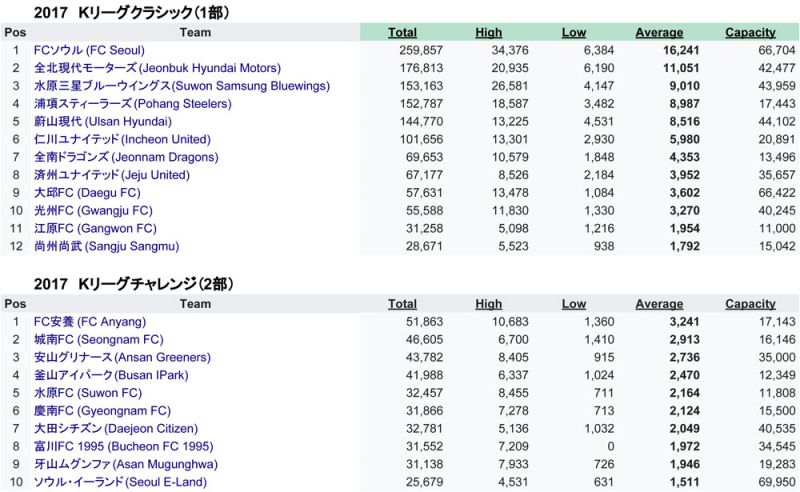
Task: Select FC Anyang total 51,863
Action: [x=424, y=322]
